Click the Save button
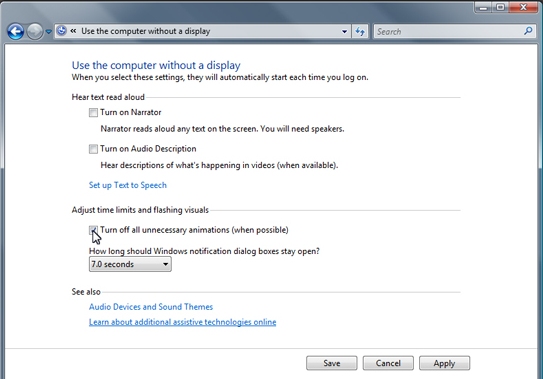 pyautogui.click(x=331, y=363)
